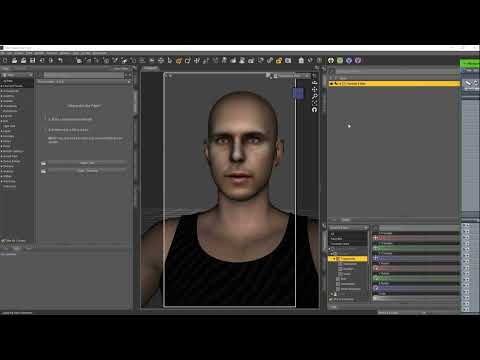Viewport: 480px width, 360px height.
Task: Click the New scene icon in toolbar
Action: [x=5, y=60]
